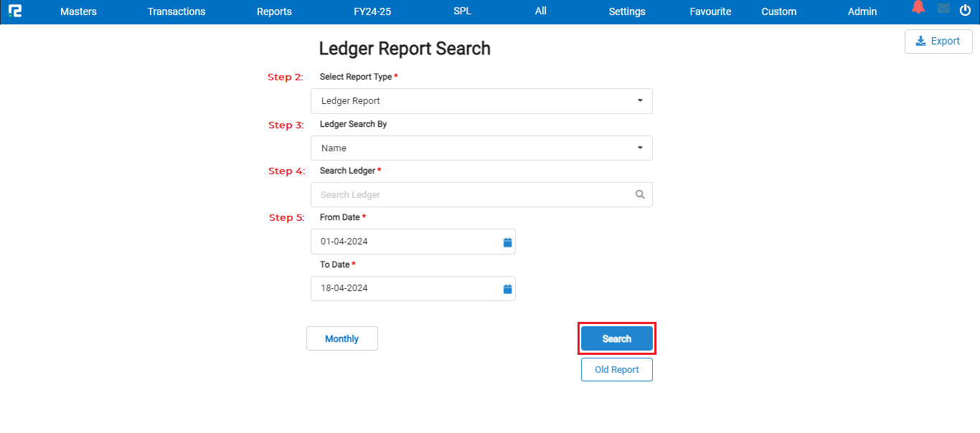Open the Reports menu
Screen dimensions: 980x433
274,11
